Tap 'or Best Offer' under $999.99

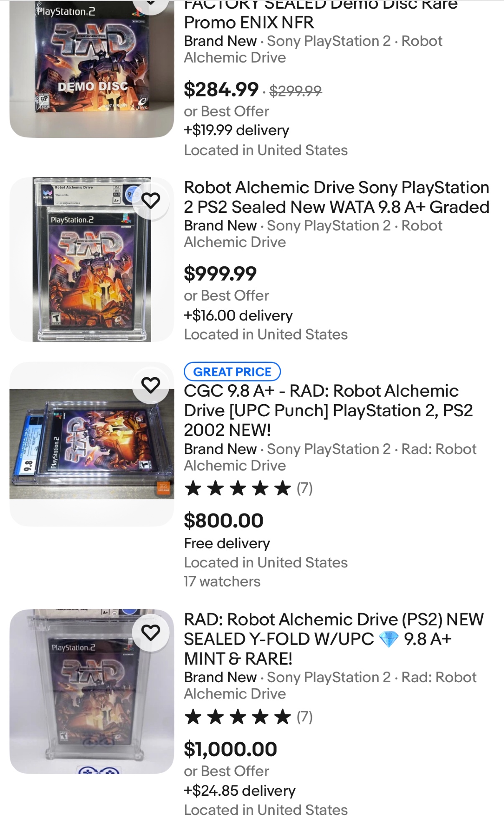[227, 296]
